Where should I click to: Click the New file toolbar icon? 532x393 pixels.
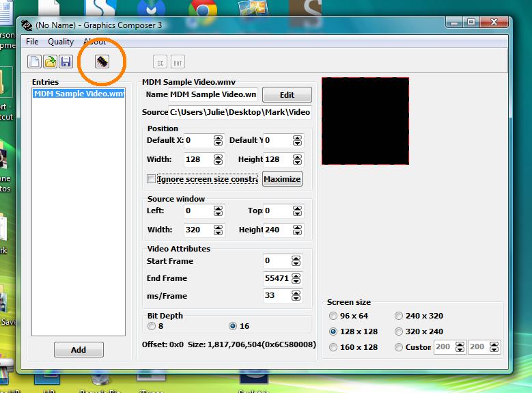coord(34,62)
